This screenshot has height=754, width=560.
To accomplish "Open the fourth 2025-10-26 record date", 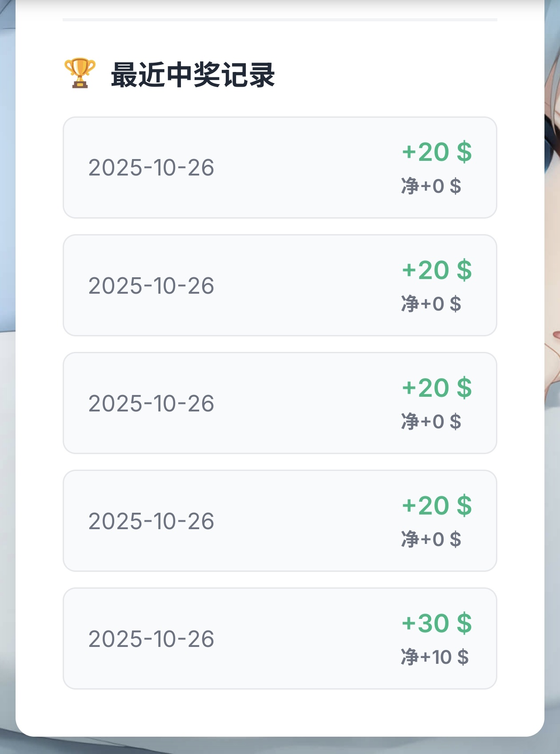I will [151, 521].
